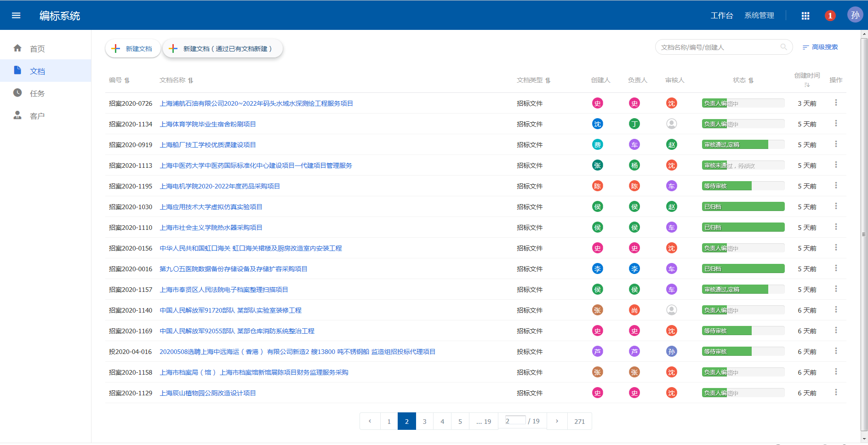868x445 pixels.
Task: Open the apps grid icon
Action: click(805, 16)
